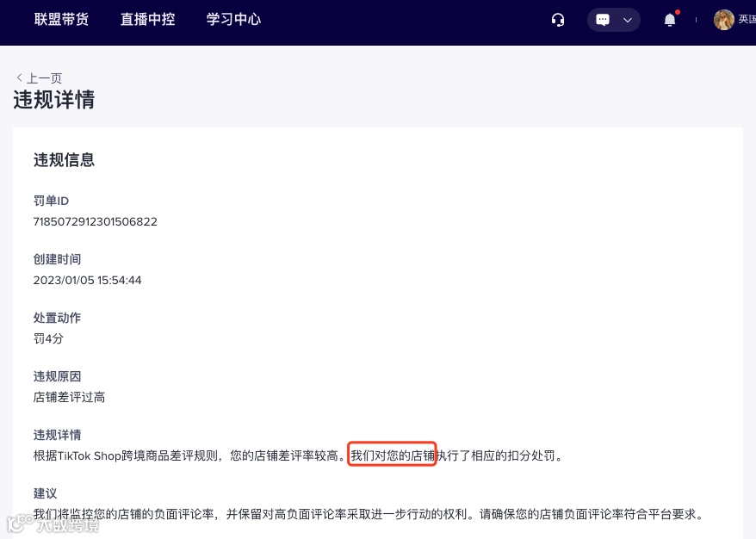The width and height of the screenshot is (756, 539).
Task: Click the headset customer support icon
Action: 558,20
